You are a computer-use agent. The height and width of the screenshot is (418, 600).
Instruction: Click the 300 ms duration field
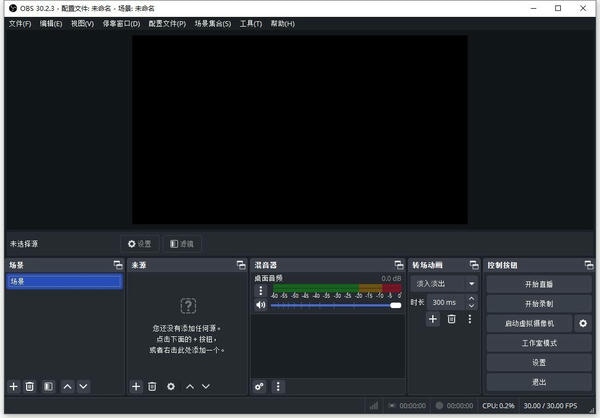click(446, 302)
